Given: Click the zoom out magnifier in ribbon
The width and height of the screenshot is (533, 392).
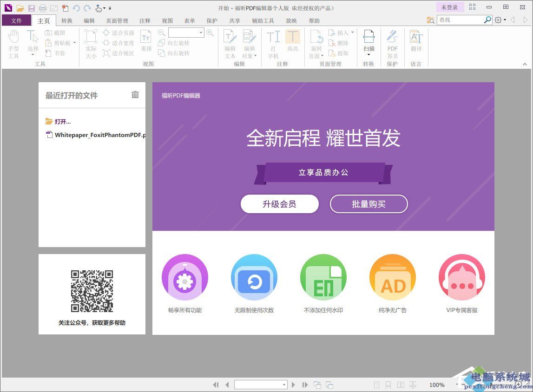Looking at the screenshot, I should [x=161, y=33].
